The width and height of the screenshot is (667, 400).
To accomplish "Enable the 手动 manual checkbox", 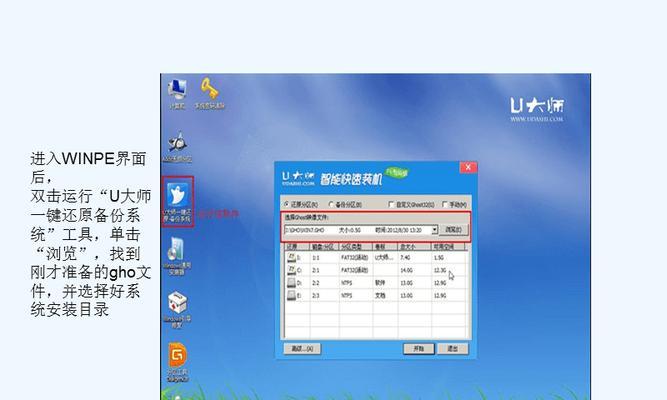I will (445, 205).
